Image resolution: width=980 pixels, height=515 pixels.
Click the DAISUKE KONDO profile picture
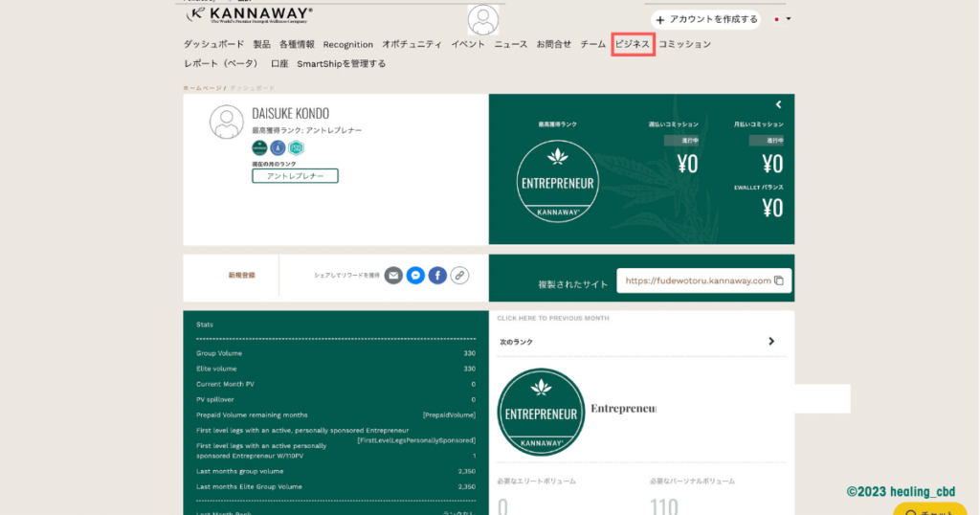pos(227,123)
